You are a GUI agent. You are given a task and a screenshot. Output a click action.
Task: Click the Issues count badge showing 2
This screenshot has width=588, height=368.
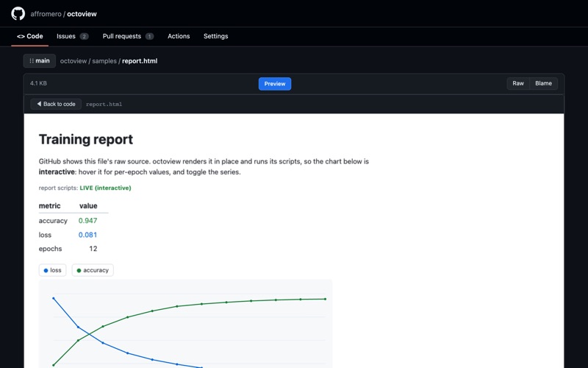pos(84,36)
